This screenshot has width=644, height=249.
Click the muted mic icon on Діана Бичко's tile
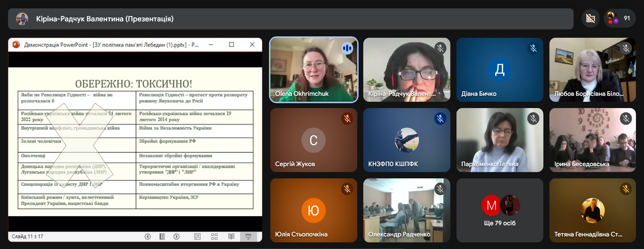[x=533, y=48]
